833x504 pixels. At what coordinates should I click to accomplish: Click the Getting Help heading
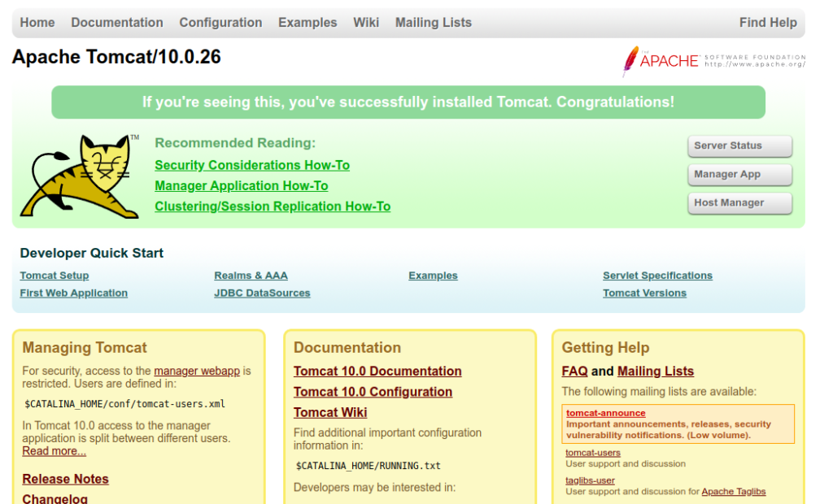click(x=605, y=347)
